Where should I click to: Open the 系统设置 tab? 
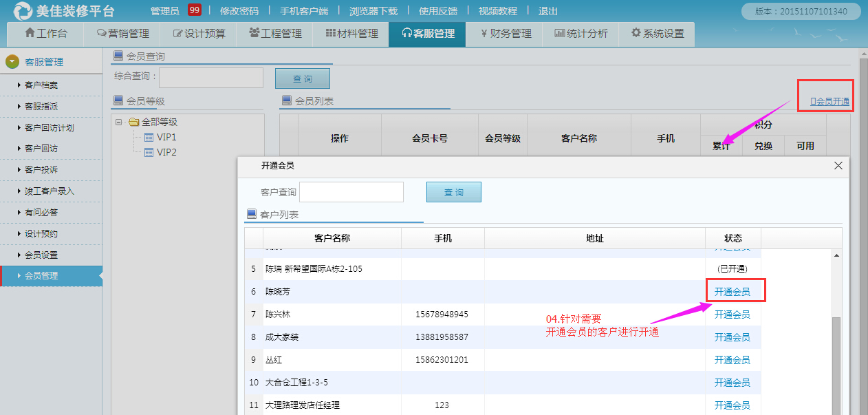[657, 34]
